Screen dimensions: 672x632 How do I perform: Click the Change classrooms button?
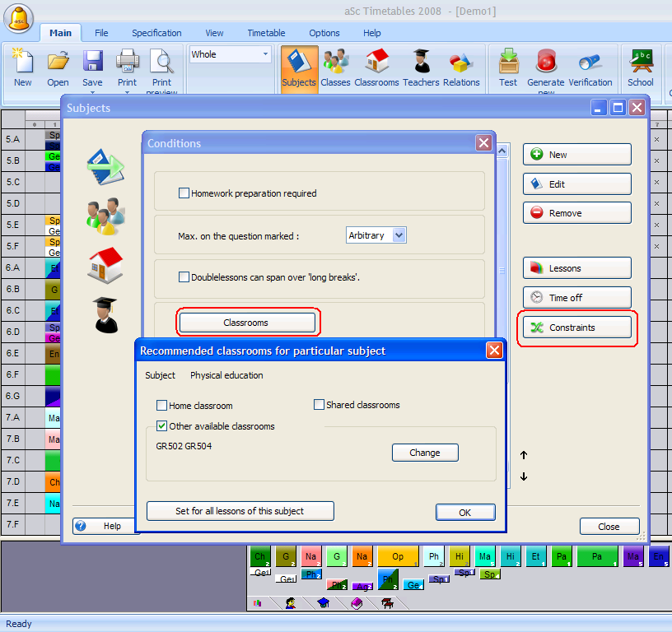click(424, 453)
